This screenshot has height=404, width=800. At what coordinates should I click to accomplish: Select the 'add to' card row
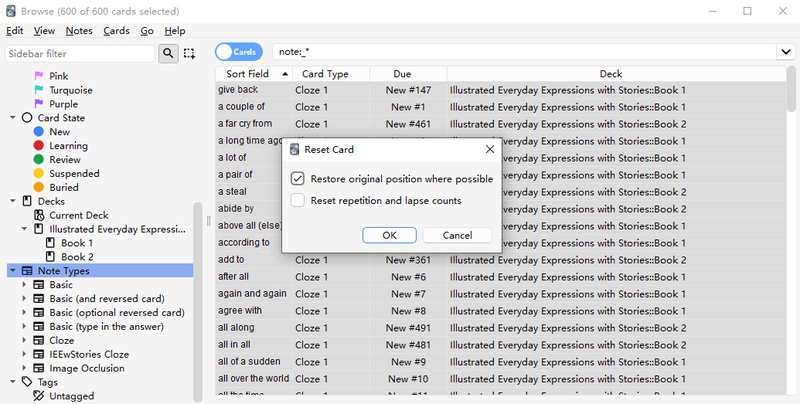pos(501,260)
